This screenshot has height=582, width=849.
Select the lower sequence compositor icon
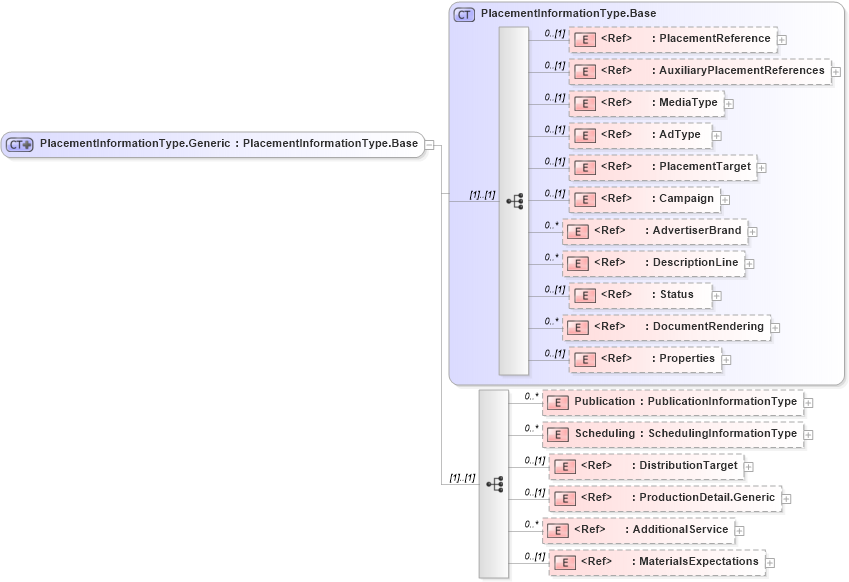point(495,483)
